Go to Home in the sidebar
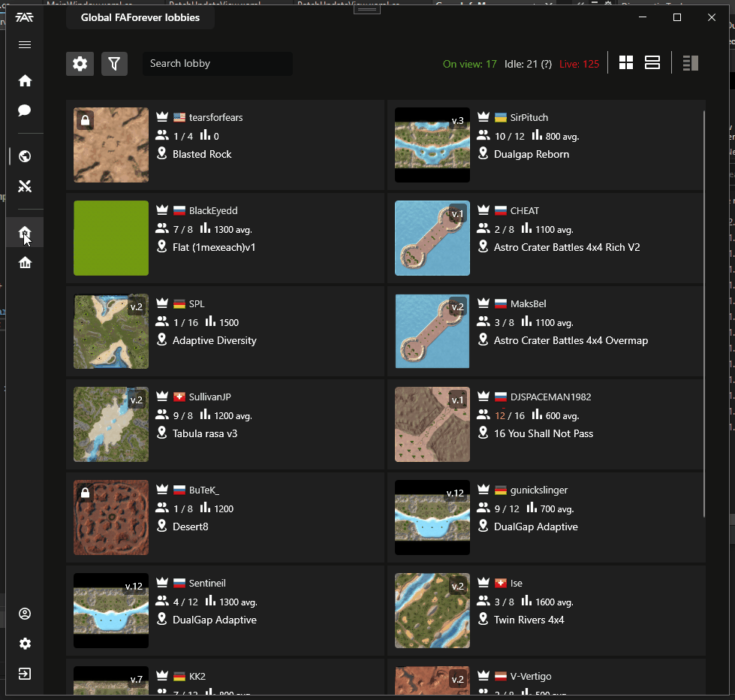The image size is (735, 700). [25, 80]
